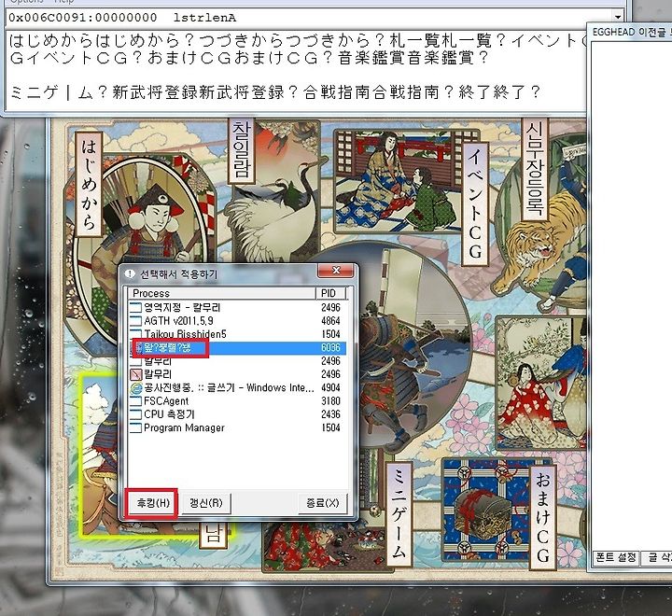Click the 갱신(R) refresh button

[206, 502]
